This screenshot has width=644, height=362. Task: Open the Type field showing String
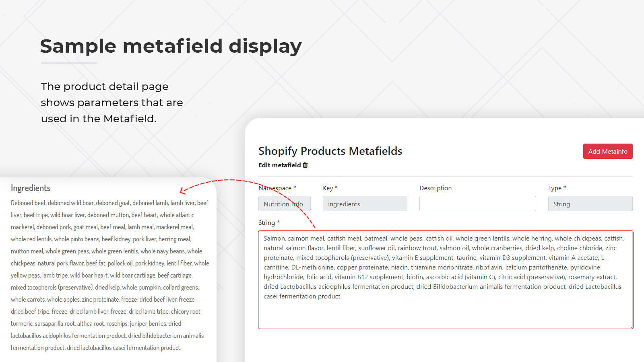(x=590, y=204)
